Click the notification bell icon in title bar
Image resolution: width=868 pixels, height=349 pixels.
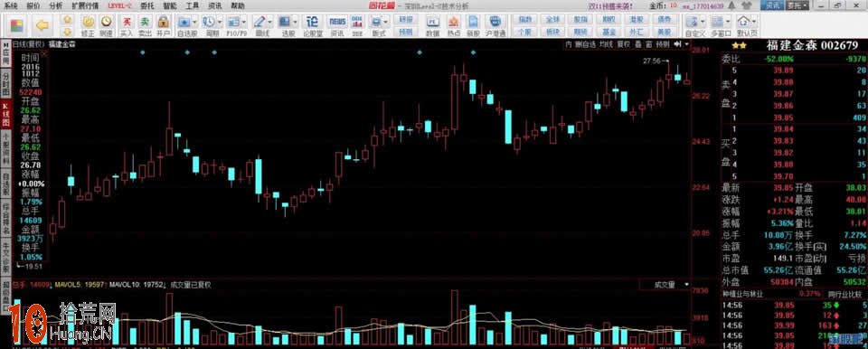(x=731, y=5)
